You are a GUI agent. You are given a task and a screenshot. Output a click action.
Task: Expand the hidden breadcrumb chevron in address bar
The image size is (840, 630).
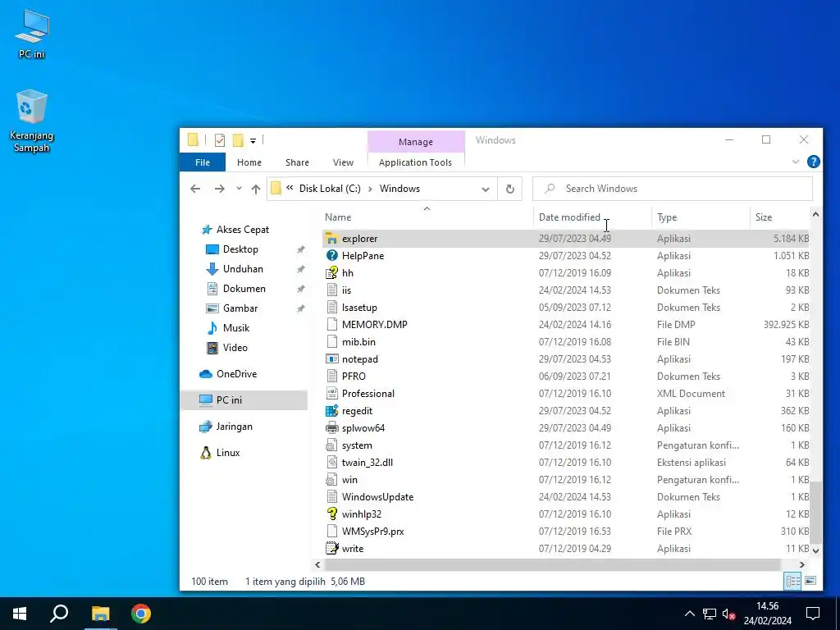coord(290,188)
